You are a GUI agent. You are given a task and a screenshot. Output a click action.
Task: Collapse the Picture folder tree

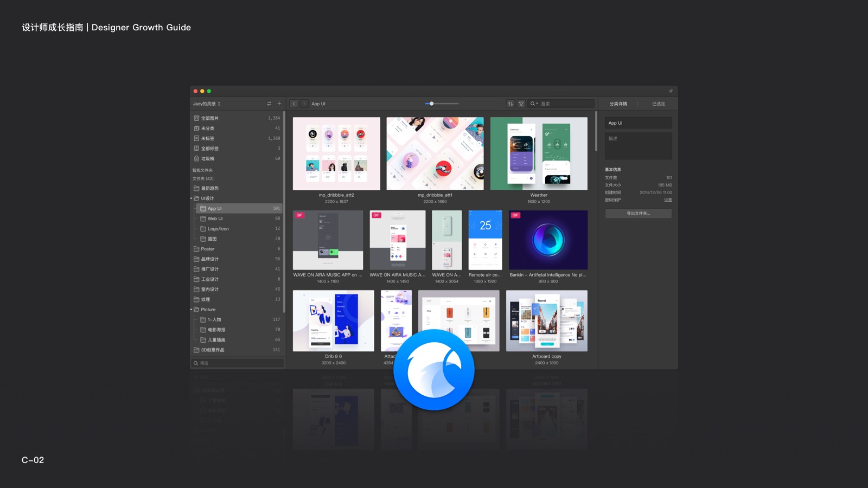click(x=192, y=310)
